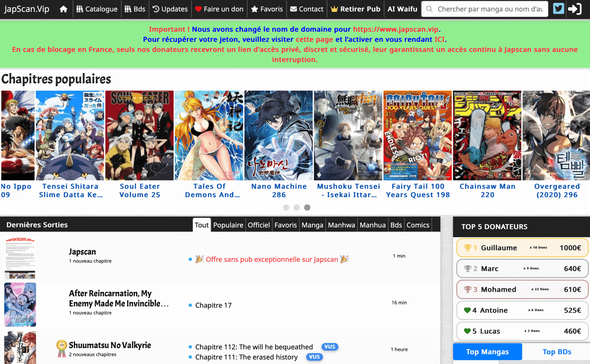Select the first carousel page dot
Viewport: 590px width, 364px height.
coord(286,207)
